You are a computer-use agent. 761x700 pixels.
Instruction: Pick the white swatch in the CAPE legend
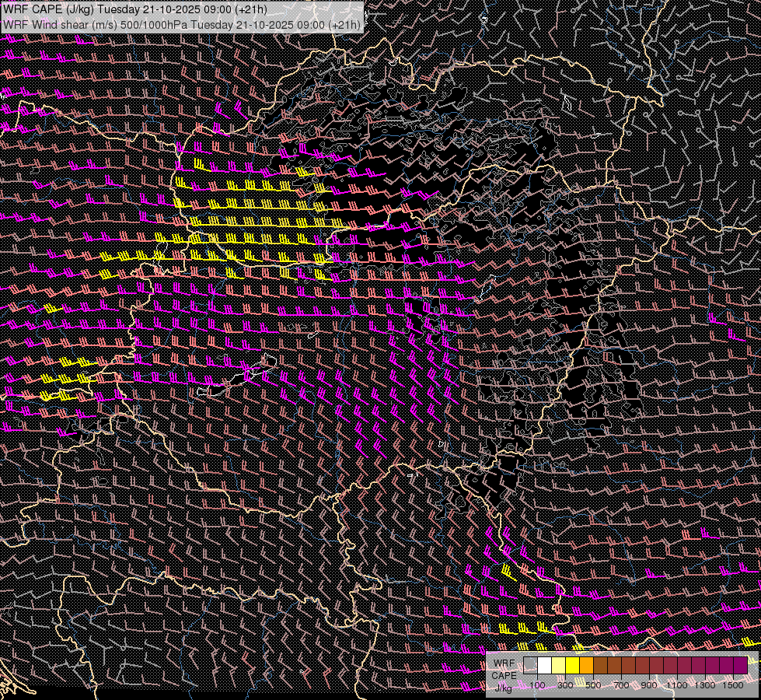(544, 665)
